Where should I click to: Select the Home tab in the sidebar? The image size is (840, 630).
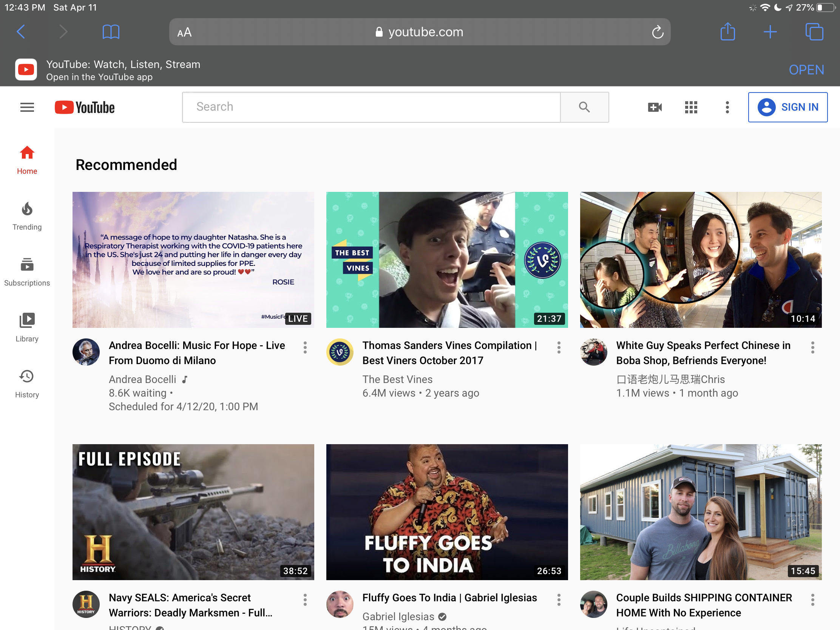(27, 160)
